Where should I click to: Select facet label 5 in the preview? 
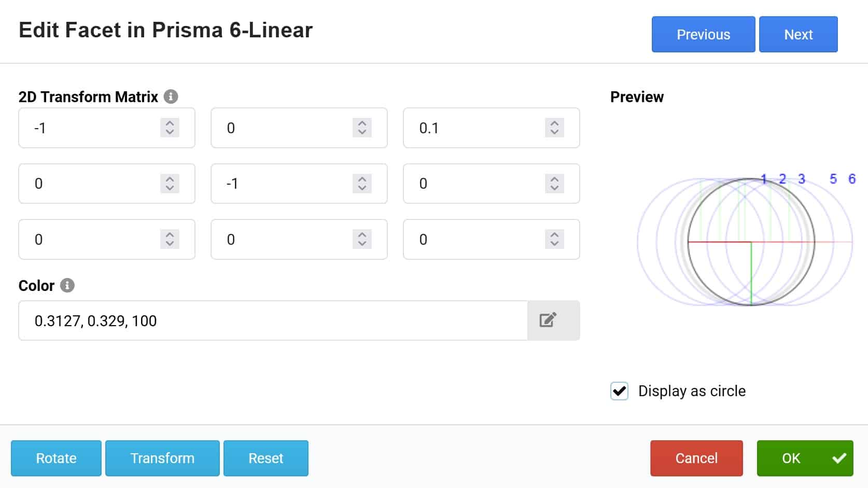[x=833, y=179]
